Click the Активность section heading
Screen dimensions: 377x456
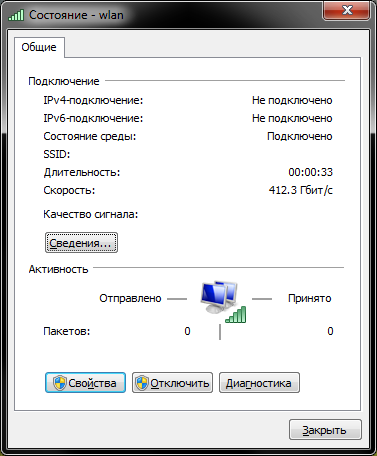(x=58, y=269)
